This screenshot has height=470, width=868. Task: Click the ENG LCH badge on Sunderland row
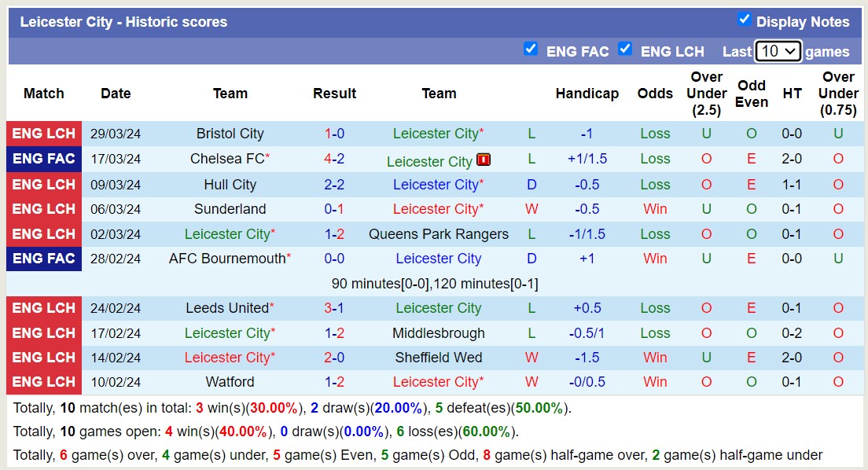43,209
